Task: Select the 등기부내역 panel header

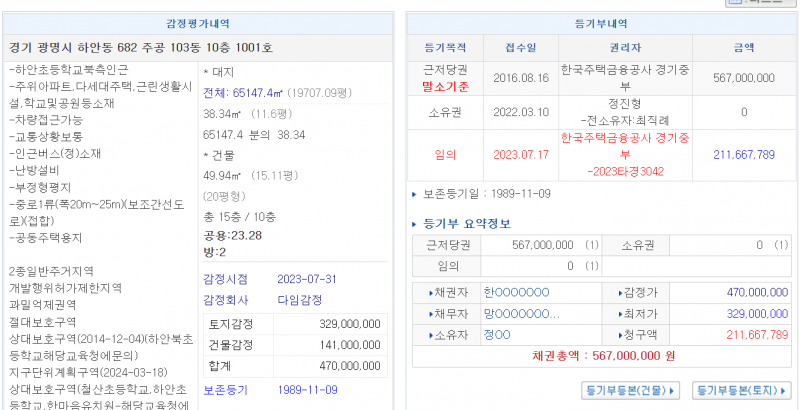Action: 603,23
